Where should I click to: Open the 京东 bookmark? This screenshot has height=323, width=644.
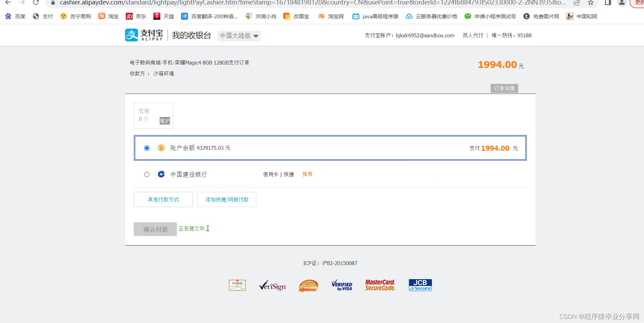point(136,16)
